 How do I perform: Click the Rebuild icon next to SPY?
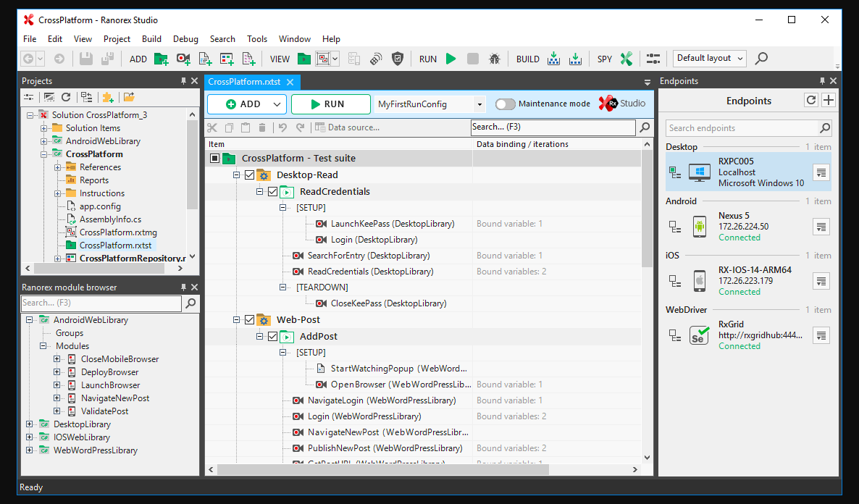coord(575,59)
